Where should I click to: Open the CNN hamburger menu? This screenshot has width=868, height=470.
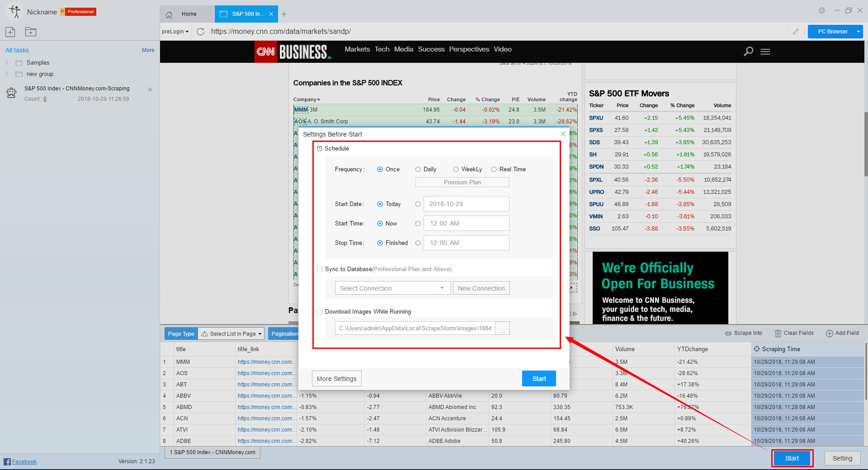point(765,52)
